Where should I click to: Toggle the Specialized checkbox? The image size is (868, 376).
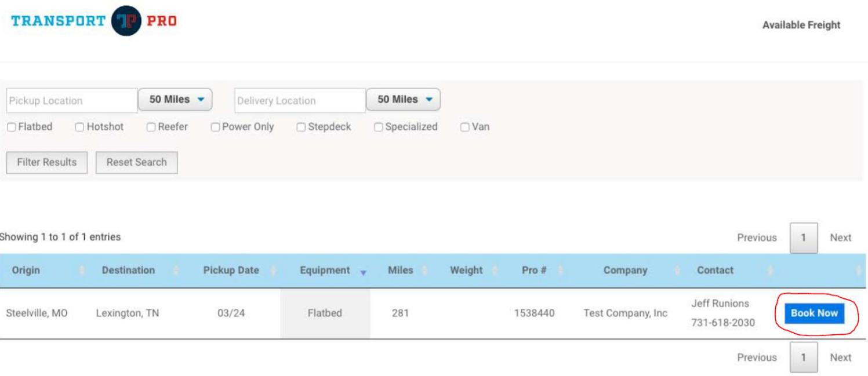tap(379, 127)
